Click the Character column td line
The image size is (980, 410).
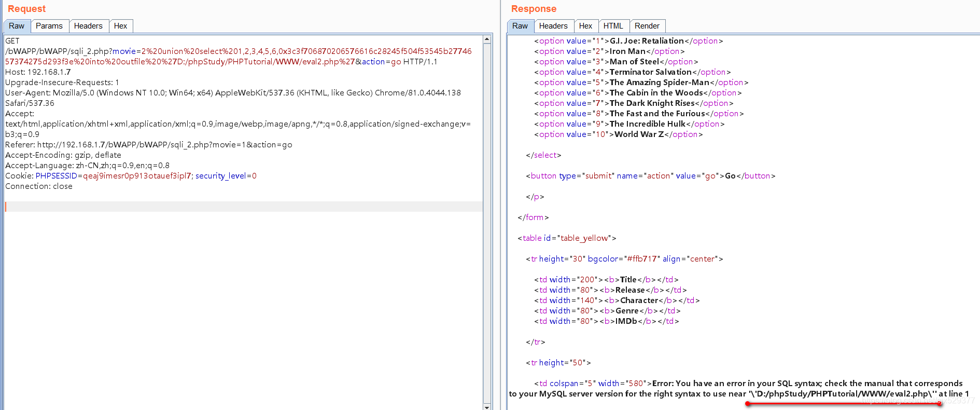(x=617, y=300)
